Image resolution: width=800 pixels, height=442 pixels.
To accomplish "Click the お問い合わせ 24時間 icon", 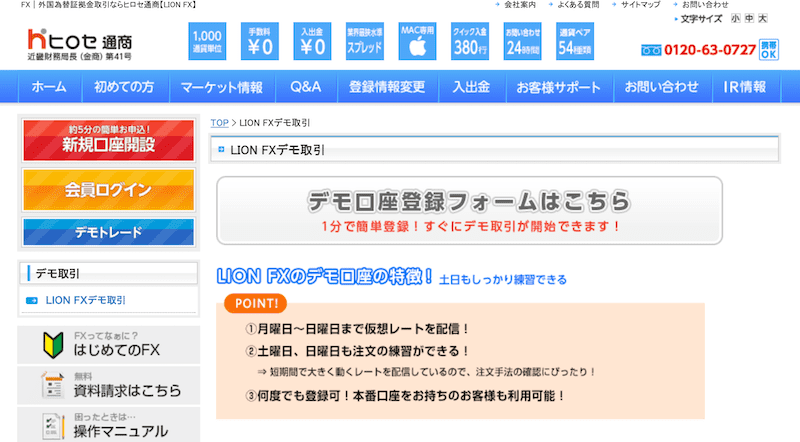I will 522,41.
